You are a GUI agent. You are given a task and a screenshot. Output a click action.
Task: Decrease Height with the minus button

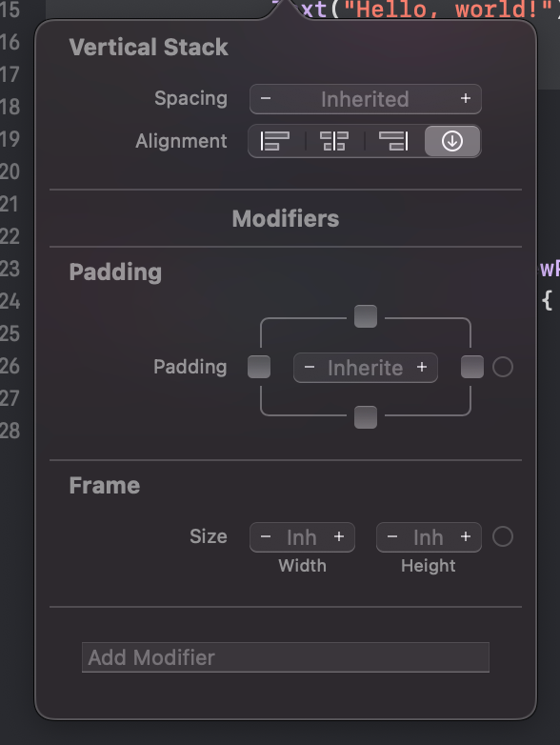coord(392,537)
